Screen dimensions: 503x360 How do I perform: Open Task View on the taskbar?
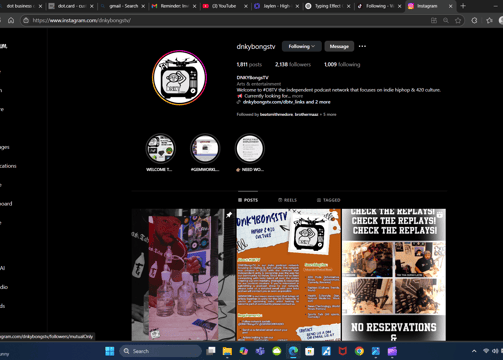[211, 351]
